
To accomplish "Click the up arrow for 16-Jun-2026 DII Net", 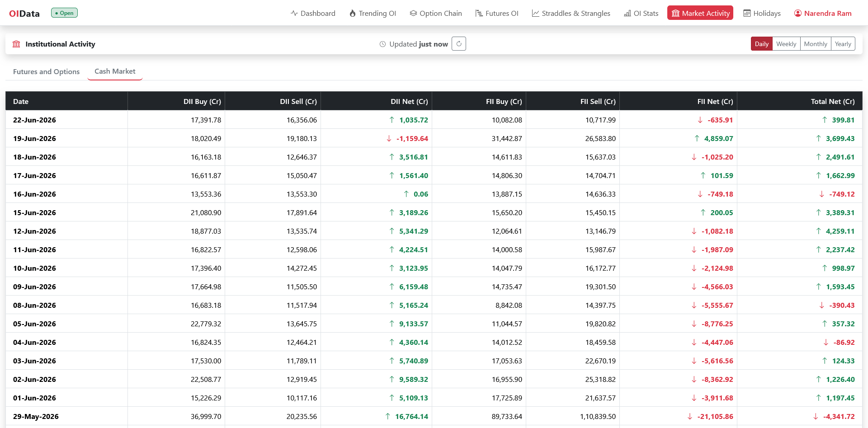I will [406, 194].
